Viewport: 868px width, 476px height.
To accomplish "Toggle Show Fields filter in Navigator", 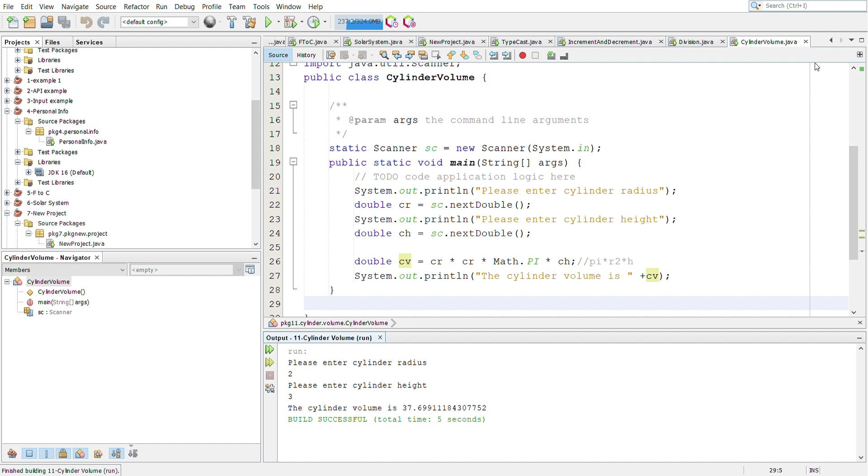I will [x=29, y=453].
